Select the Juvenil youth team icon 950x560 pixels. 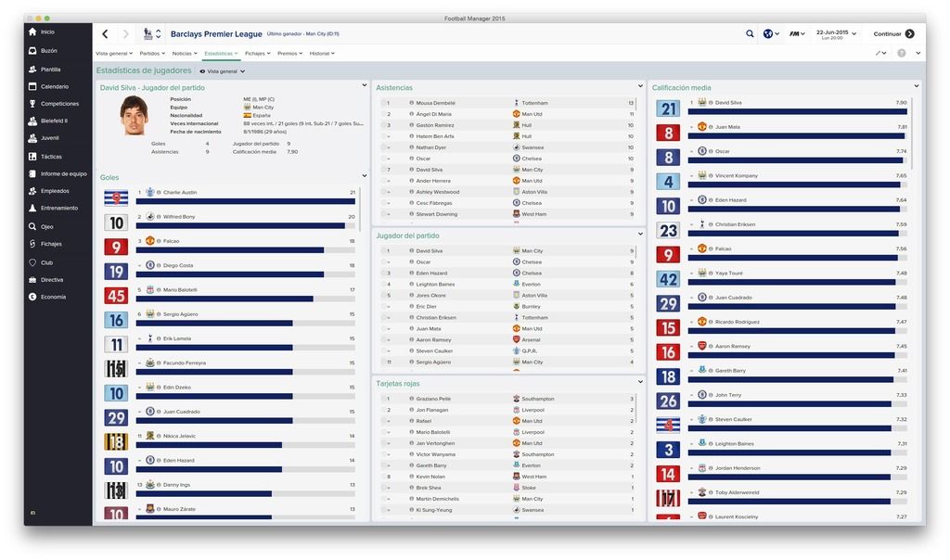click(32, 138)
